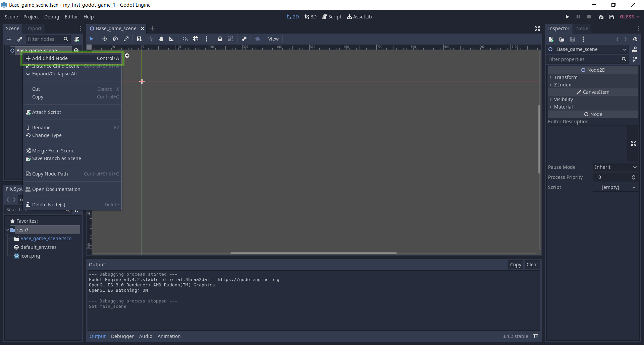This screenshot has height=345, width=644.
Task: Choose the Pan Mode hand tool
Action: click(161, 39)
